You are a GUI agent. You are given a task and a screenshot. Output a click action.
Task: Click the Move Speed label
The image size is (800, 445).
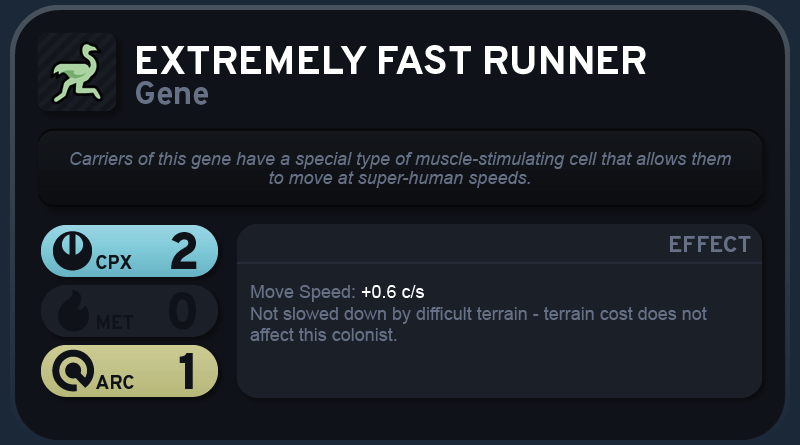(x=303, y=292)
